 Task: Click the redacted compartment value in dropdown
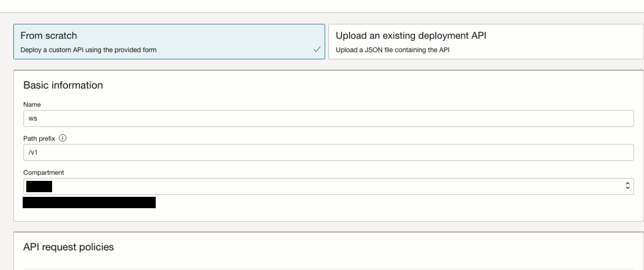(38, 187)
